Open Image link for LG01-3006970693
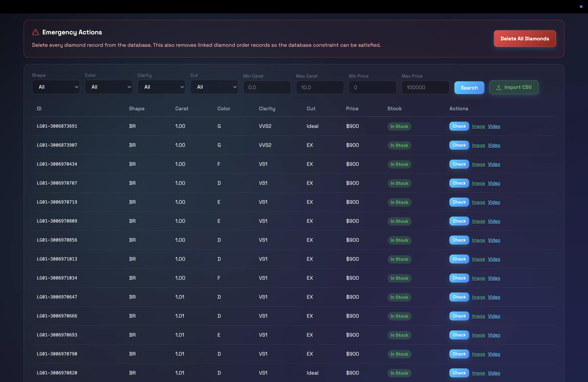 478,335
